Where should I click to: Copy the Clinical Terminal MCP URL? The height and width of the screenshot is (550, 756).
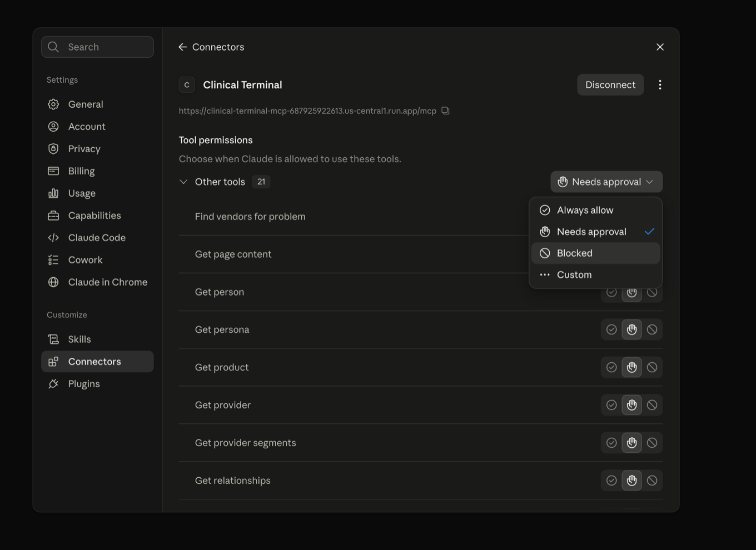coord(445,111)
